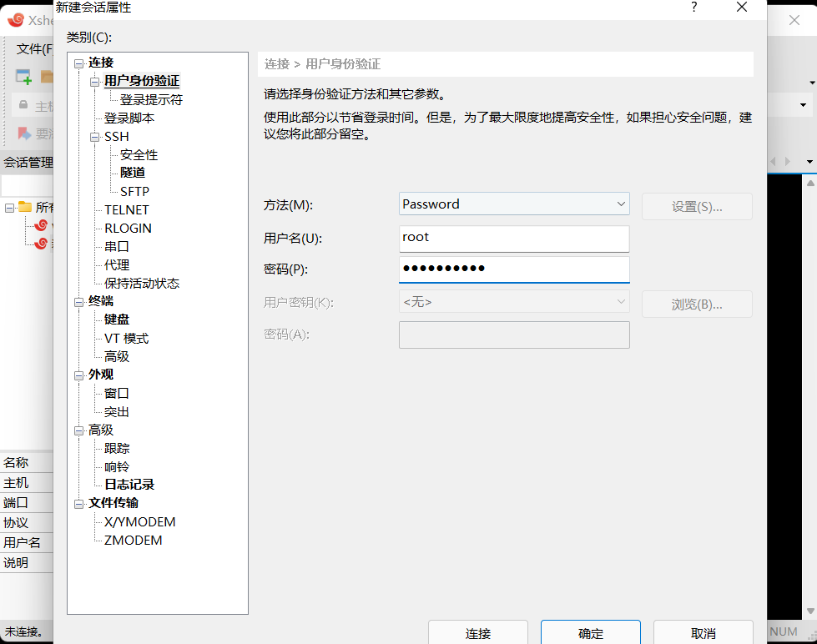Collapse the 高级 category node

pos(78,431)
